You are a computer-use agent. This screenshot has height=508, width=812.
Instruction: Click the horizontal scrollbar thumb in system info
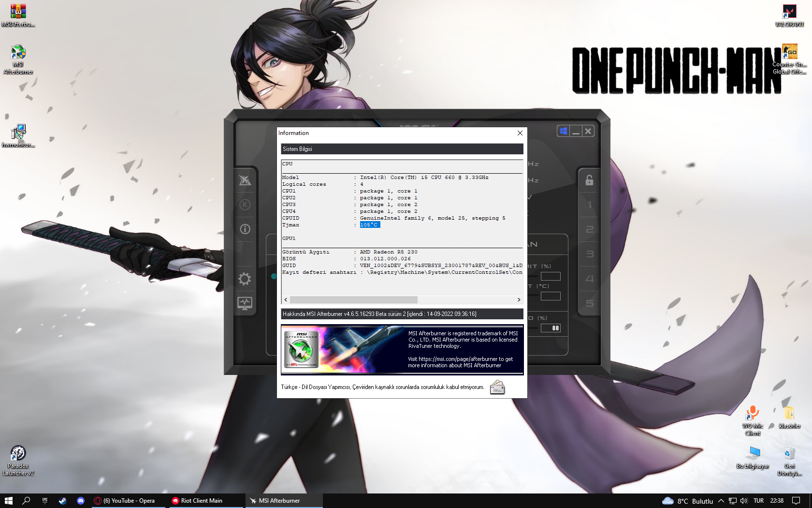point(353,300)
